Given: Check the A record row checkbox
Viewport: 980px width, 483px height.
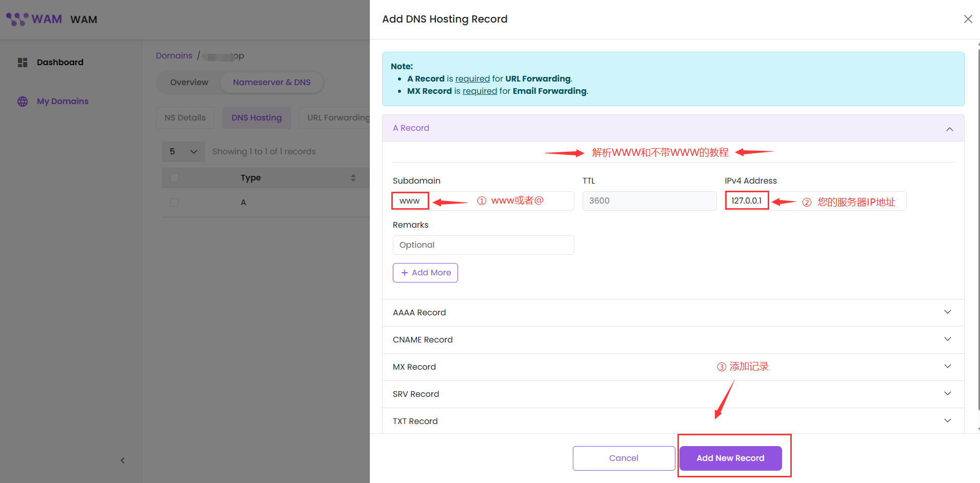Looking at the screenshot, I should click(174, 203).
